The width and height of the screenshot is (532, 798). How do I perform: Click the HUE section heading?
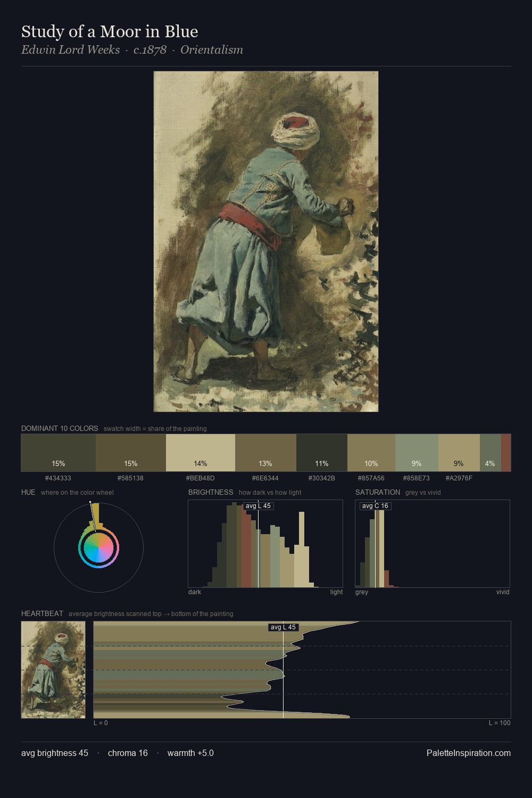click(28, 492)
